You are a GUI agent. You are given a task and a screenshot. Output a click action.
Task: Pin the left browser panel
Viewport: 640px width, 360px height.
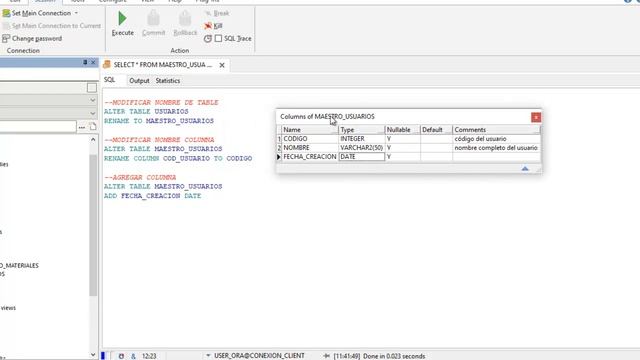(85, 62)
